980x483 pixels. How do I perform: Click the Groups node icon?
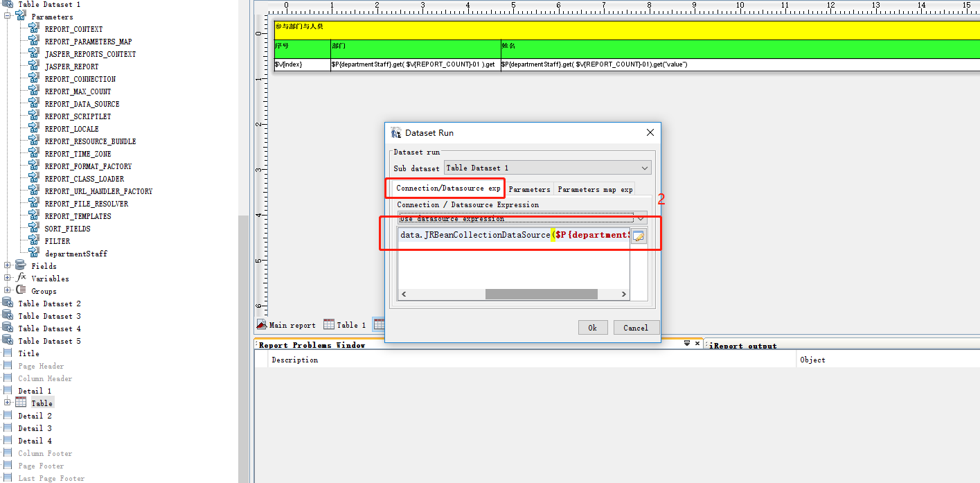[21, 290]
